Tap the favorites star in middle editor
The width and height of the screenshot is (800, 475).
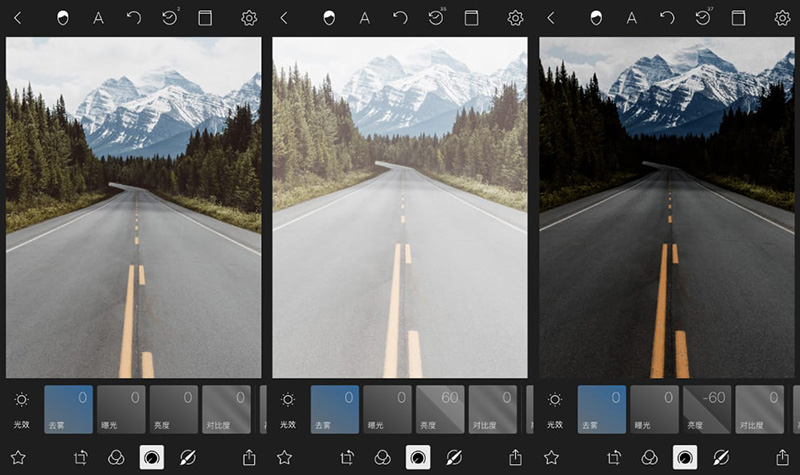coord(284,457)
